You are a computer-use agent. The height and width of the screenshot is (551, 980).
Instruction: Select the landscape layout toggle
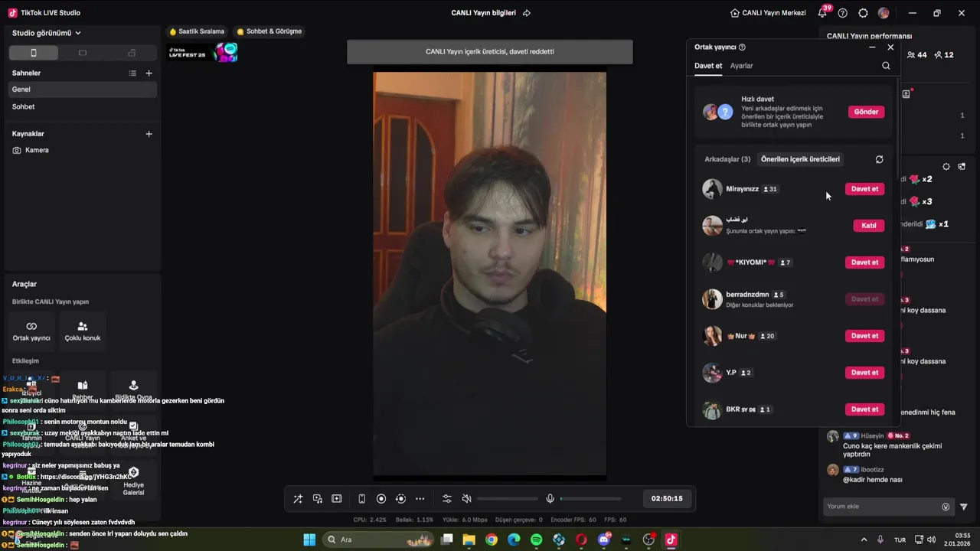click(x=83, y=53)
